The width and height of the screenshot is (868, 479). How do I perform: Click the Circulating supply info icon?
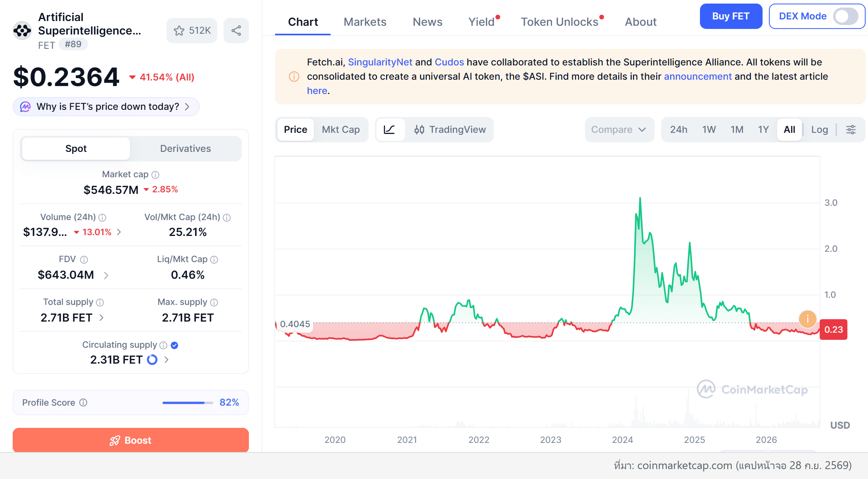(163, 345)
